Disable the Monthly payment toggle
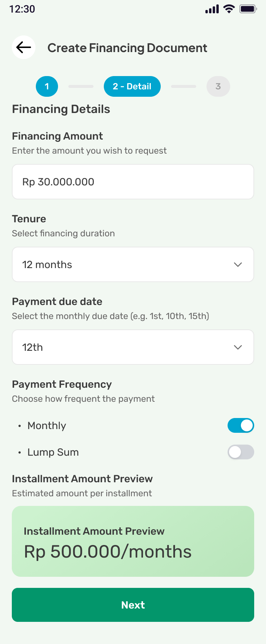Viewport: 266px width, 644px height. pos(241,425)
